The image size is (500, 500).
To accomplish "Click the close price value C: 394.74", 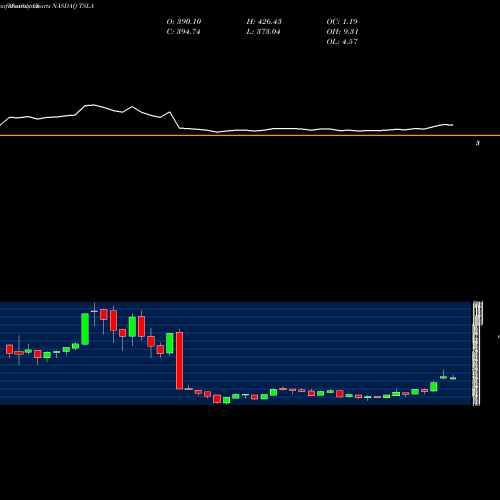I will click(x=183, y=32).
